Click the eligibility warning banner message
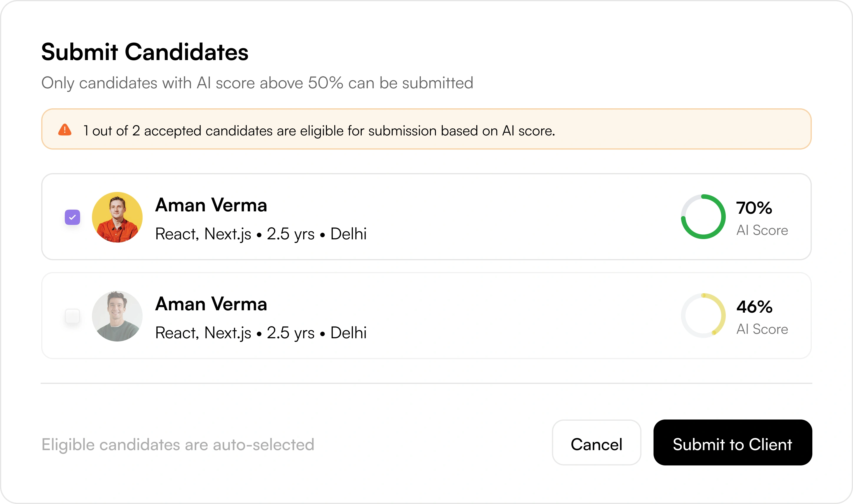 click(x=319, y=131)
